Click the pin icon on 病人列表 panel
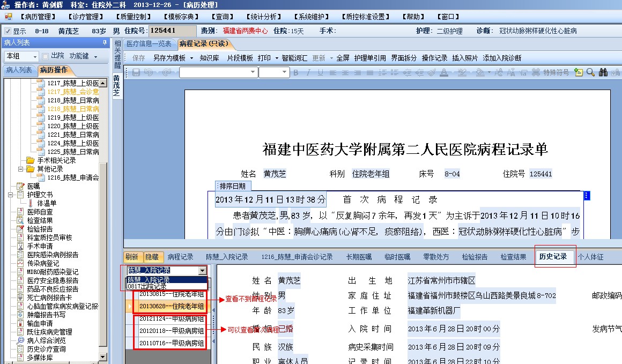Image resolution: width=622 pixels, height=364 pixels. pos(105,42)
